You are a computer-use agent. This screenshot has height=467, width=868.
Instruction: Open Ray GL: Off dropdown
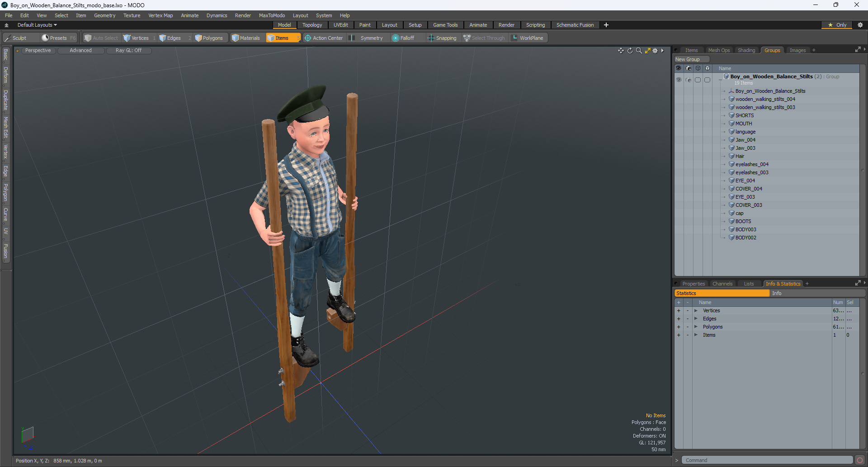pos(128,51)
